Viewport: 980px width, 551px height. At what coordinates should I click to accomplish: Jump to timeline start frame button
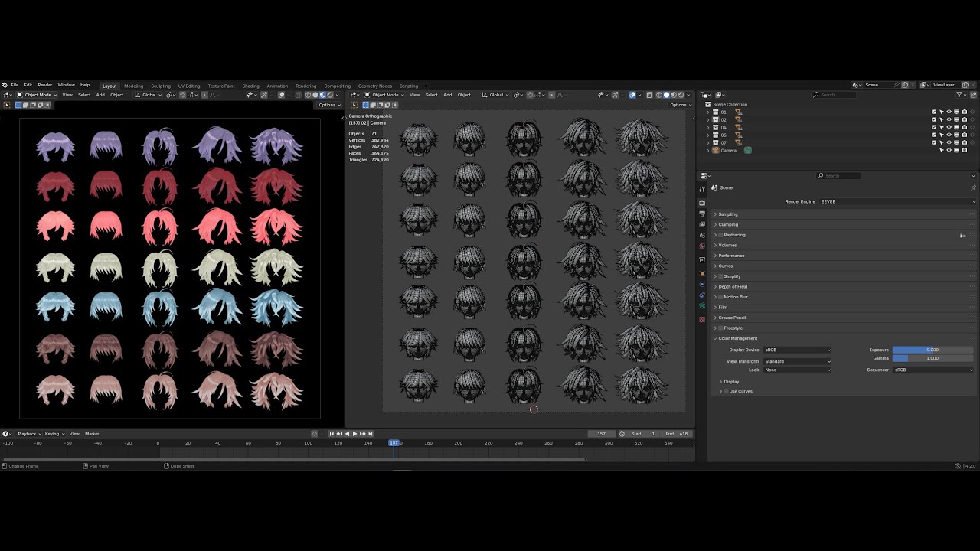(x=332, y=434)
